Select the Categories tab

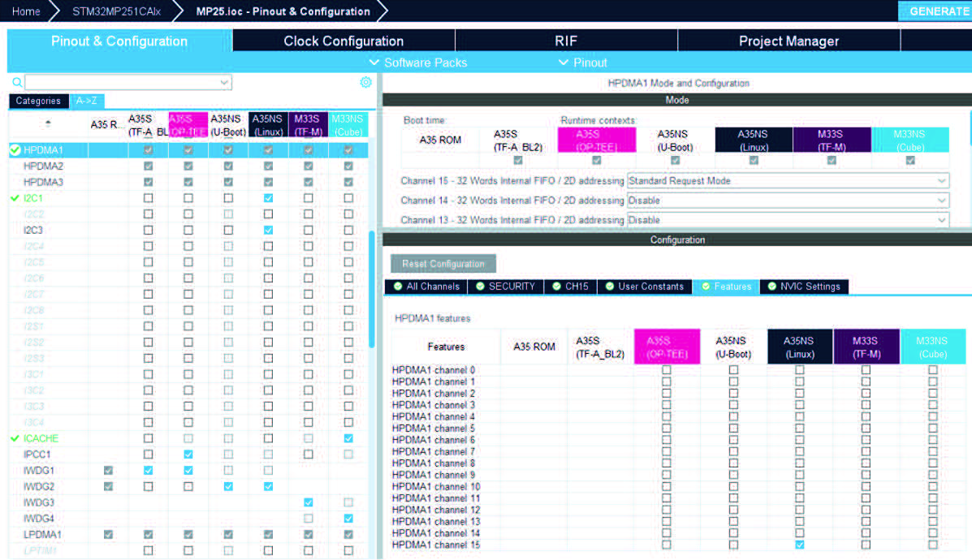[38, 101]
